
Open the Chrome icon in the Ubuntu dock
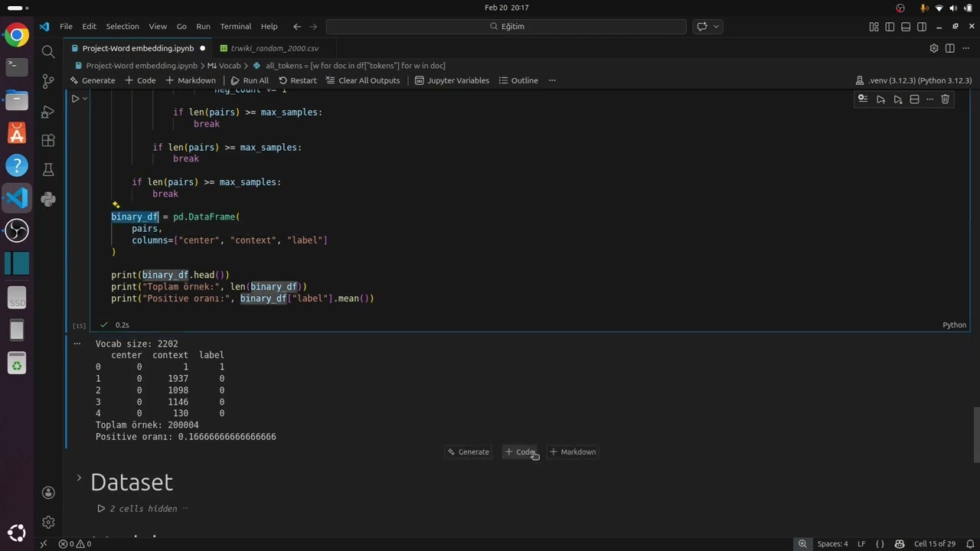(17, 35)
